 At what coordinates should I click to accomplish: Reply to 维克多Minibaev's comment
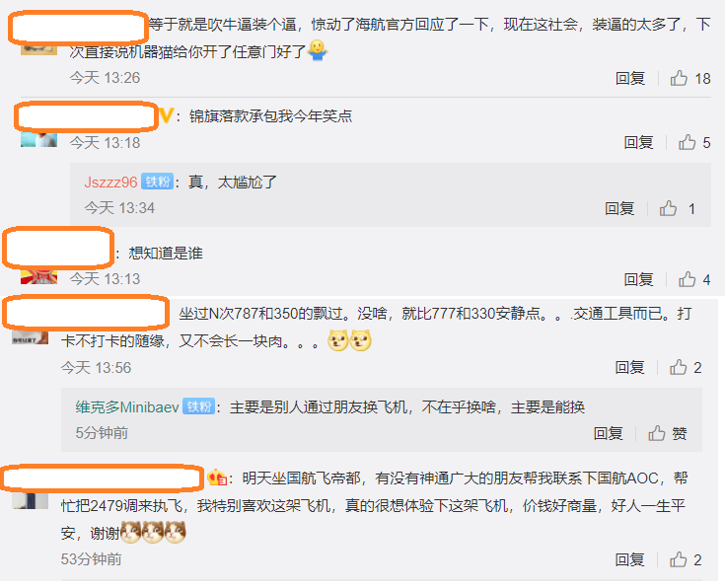click(608, 433)
